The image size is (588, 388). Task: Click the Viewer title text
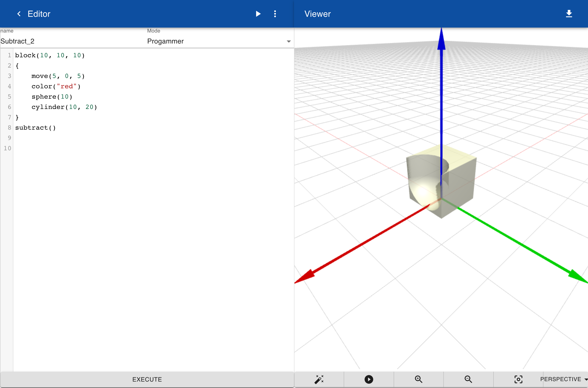(x=317, y=14)
